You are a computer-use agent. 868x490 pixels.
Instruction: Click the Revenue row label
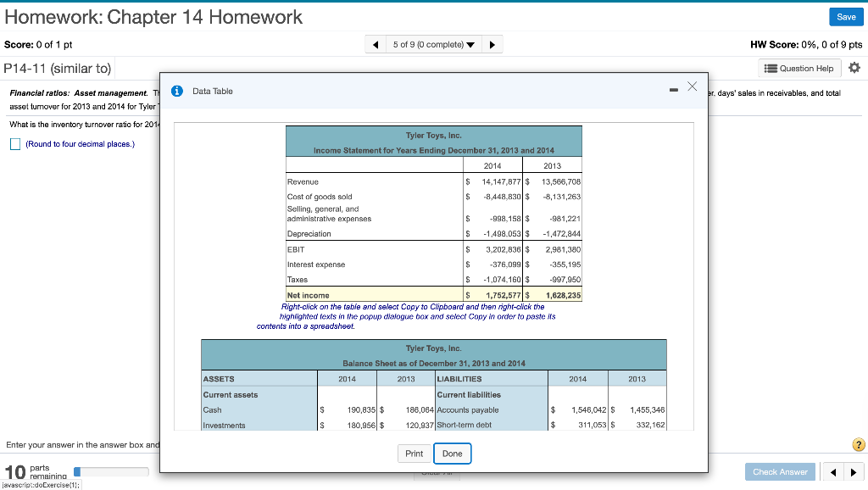pos(303,181)
